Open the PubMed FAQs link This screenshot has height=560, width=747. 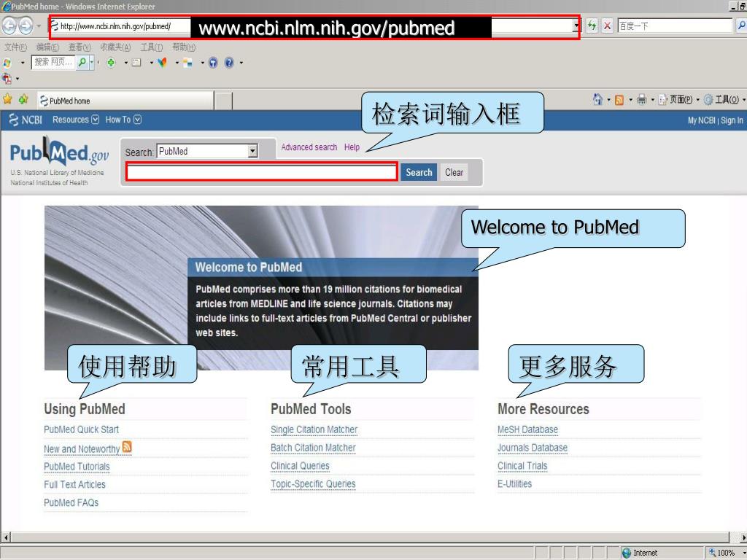(71, 502)
